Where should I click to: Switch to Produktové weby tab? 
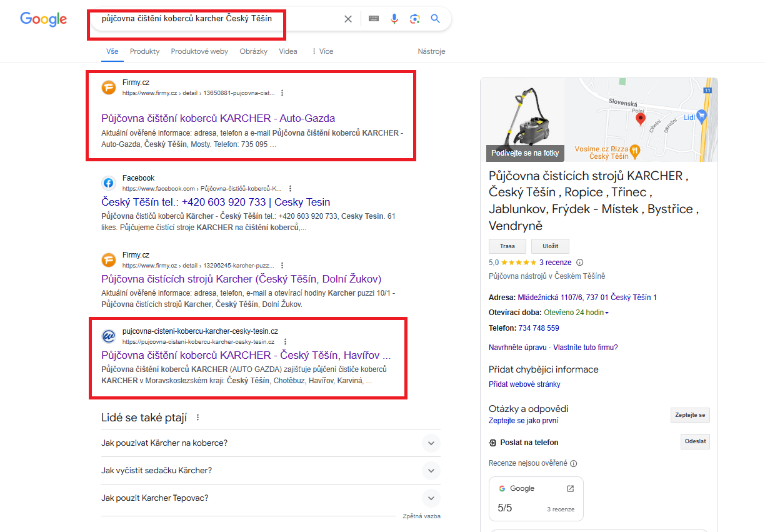tap(199, 51)
